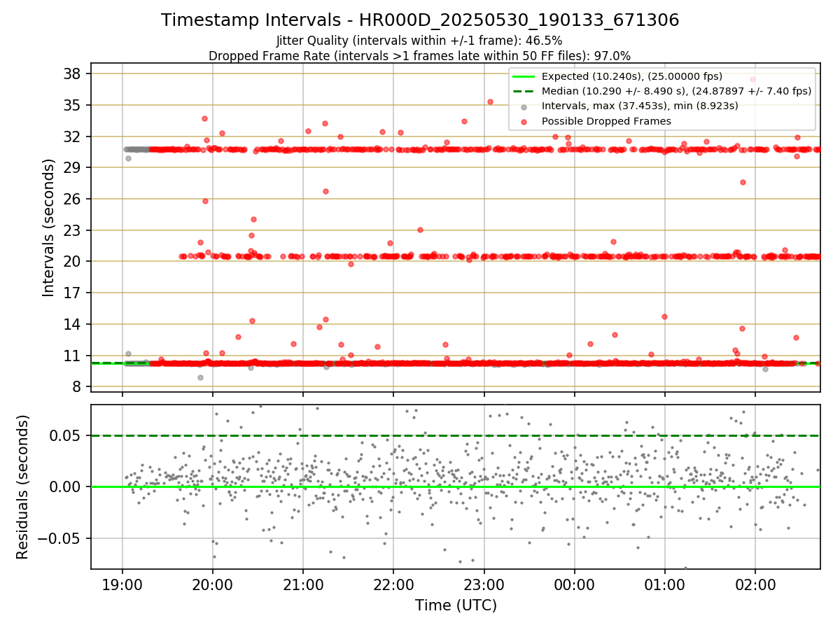
Task: Click the gray dot marker in the legend
Action: pos(524,106)
